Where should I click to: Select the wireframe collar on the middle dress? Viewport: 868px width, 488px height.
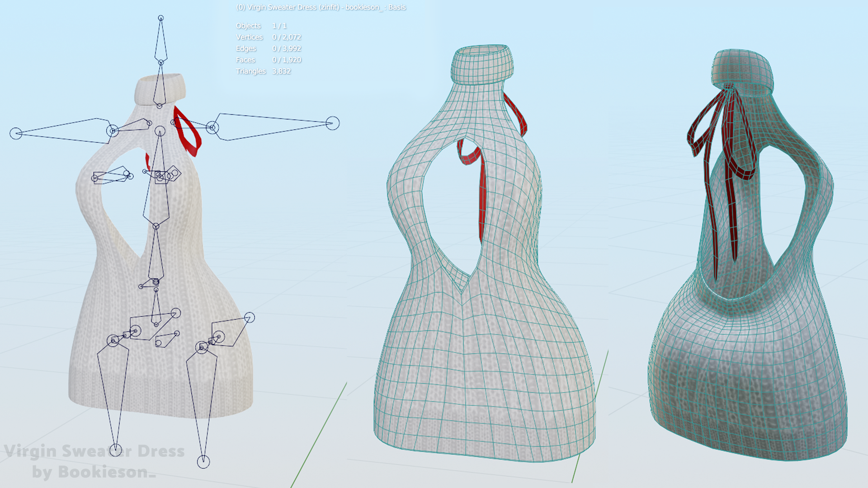[x=482, y=64]
